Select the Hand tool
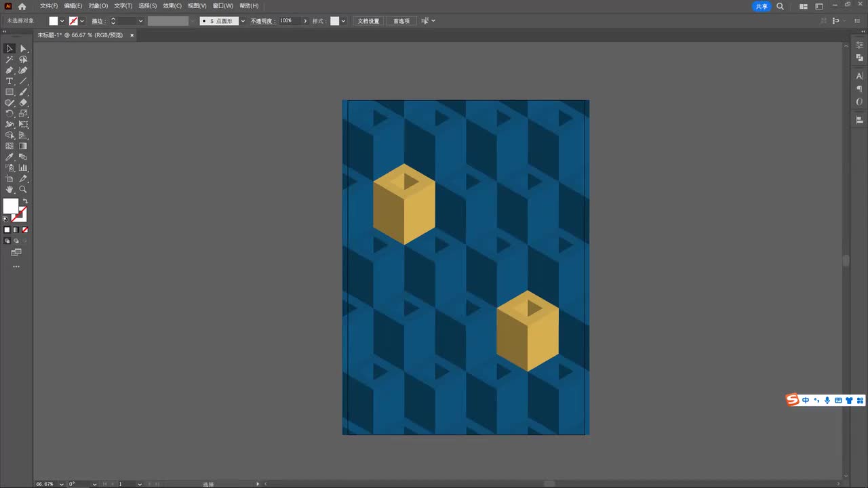868x488 pixels. click(x=9, y=190)
